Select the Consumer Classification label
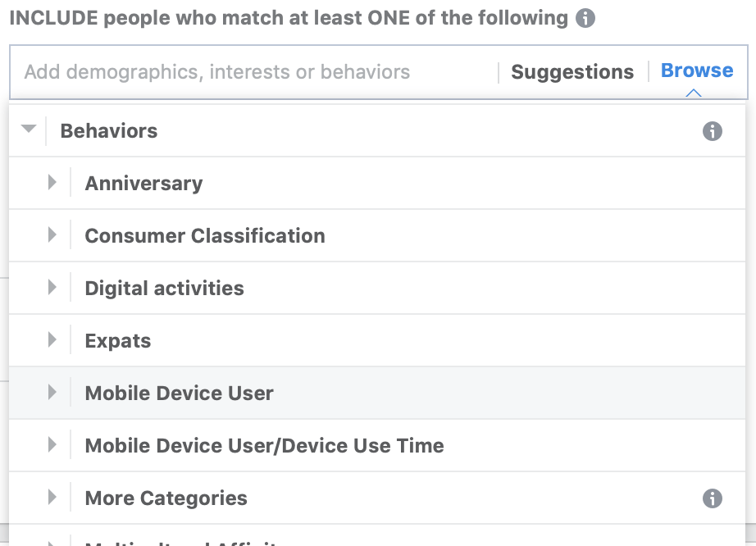The width and height of the screenshot is (756, 546). pyautogui.click(x=205, y=236)
